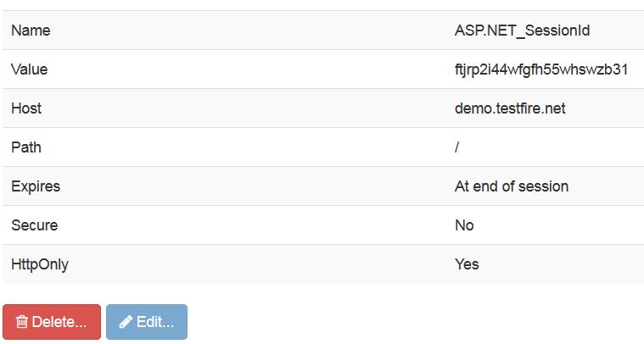The height and width of the screenshot is (344, 644).
Task: Click the cookie value ftjrp2i44wfgfh55whswzb31
Action: [x=541, y=69]
